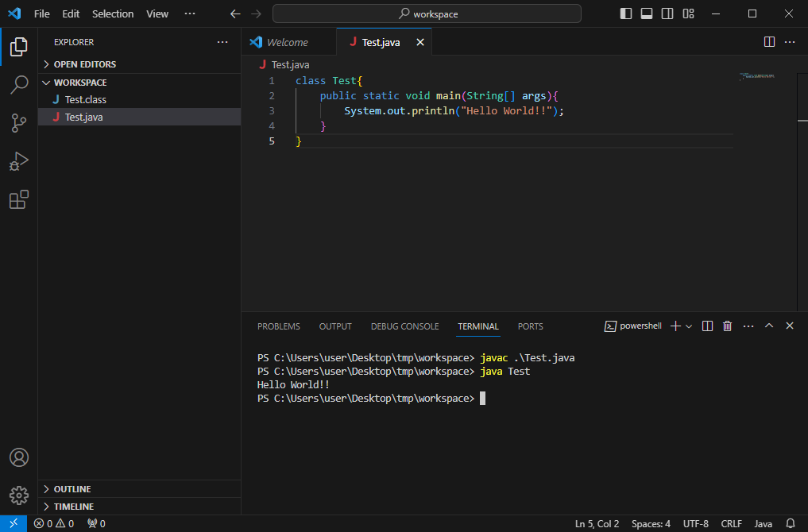
Task: Open hidden menu items ellipsis in menu bar
Action: point(190,13)
